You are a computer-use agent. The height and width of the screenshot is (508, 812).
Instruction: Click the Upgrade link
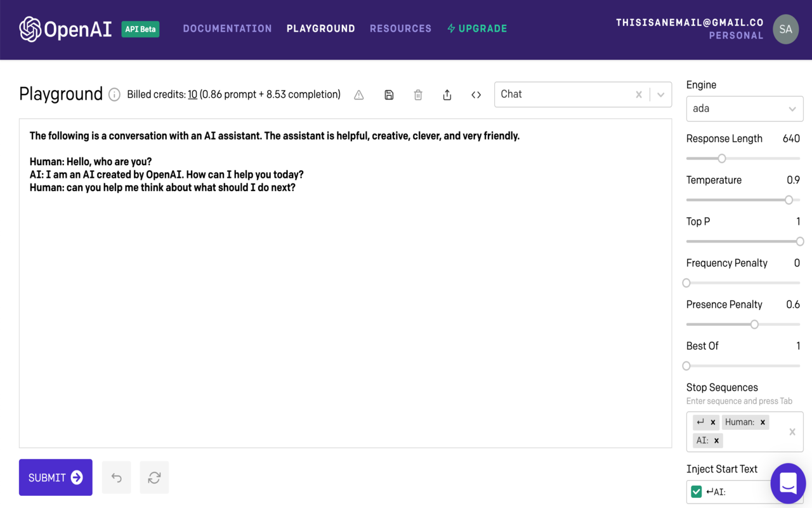click(x=477, y=29)
